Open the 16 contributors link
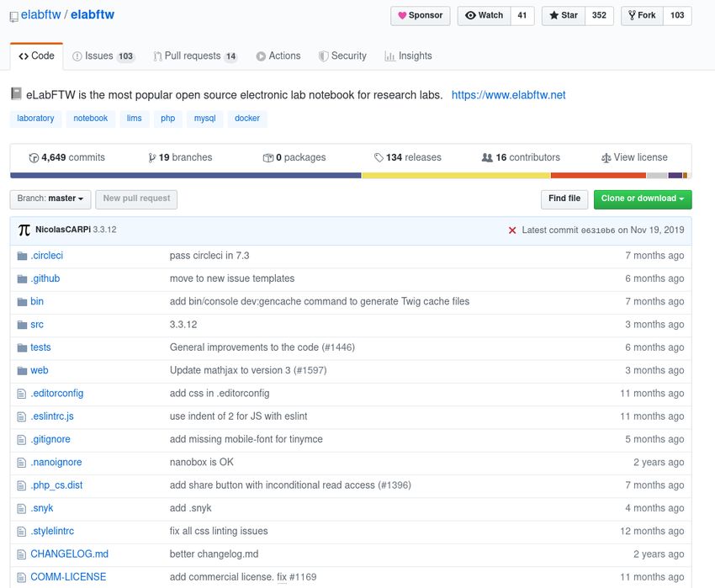This screenshot has height=588, width=715. tap(521, 158)
